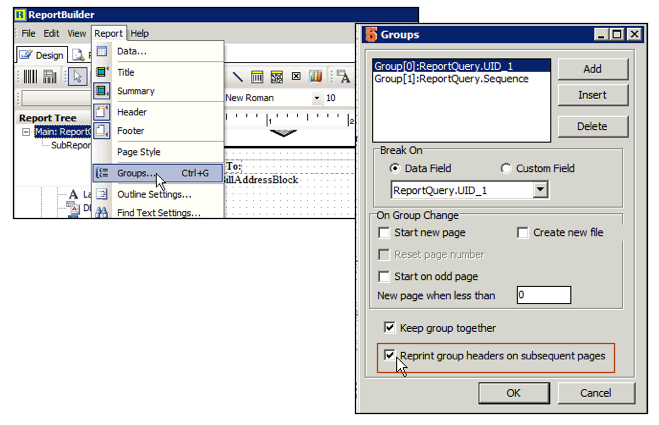659x425 pixels.
Task: Click the ReportBuilder app title icon
Action: 20,15
